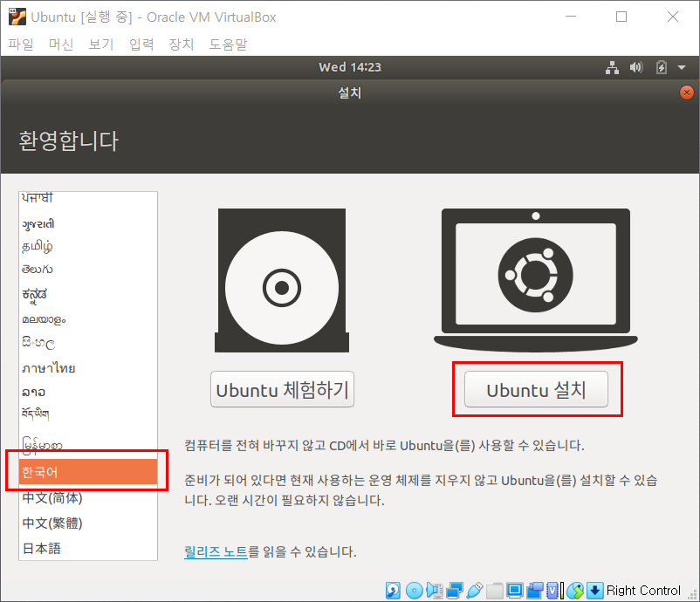This screenshot has width=700, height=602.
Task: Select മലയാളം in the language list
Action: 88,319
